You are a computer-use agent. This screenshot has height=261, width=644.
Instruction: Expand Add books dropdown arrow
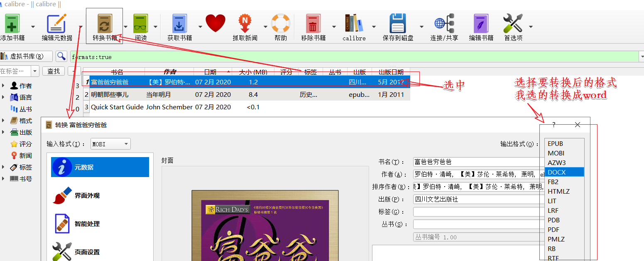tap(34, 27)
